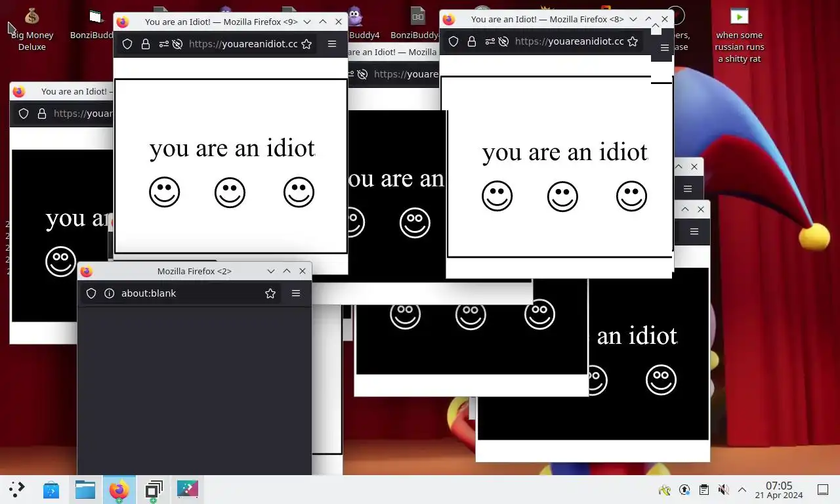
Task: Maximize Firefox <2> with up chevron
Action: pos(287,271)
